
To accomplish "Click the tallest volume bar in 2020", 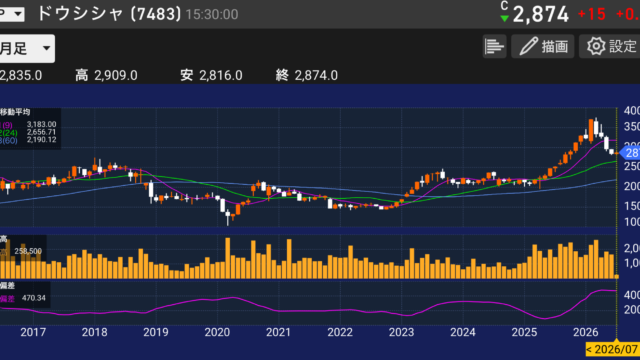I will 228,258.
